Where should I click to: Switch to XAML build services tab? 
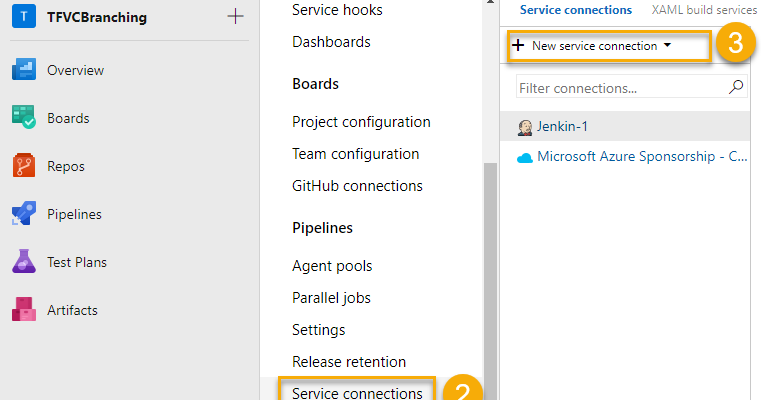pyautogui.click(x=704, y=10)
